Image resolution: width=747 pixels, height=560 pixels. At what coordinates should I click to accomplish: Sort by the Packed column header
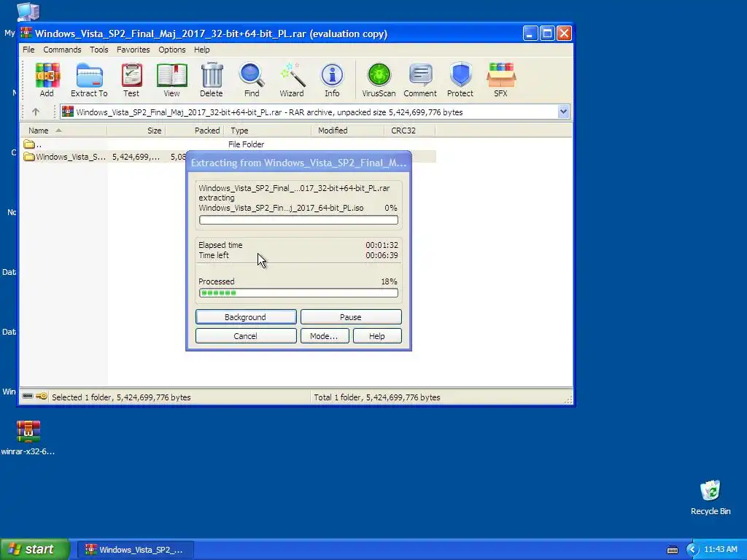pos(194,131)
